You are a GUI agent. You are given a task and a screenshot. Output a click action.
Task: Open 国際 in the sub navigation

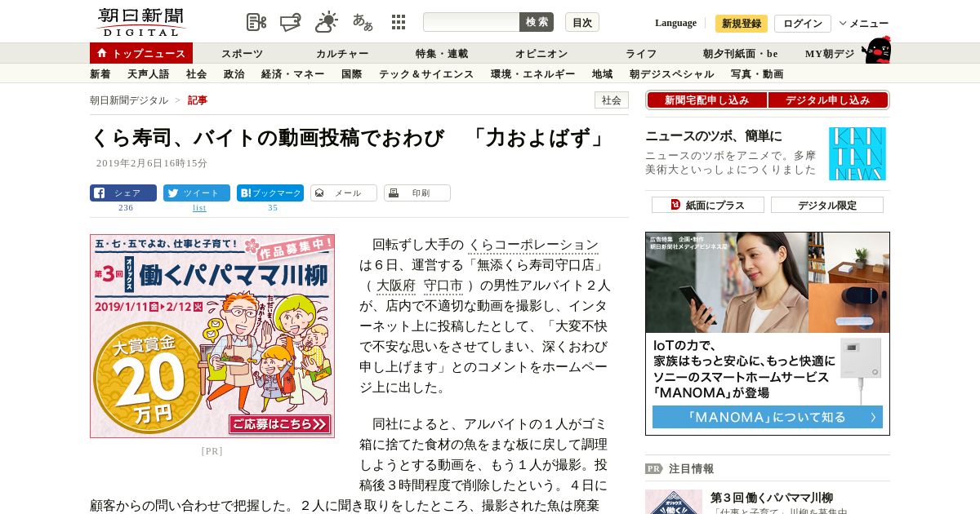click(352, 74)
